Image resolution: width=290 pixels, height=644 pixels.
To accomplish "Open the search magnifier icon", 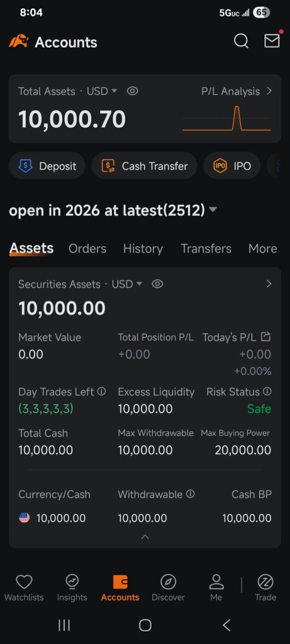I will [x=241, y=41].
